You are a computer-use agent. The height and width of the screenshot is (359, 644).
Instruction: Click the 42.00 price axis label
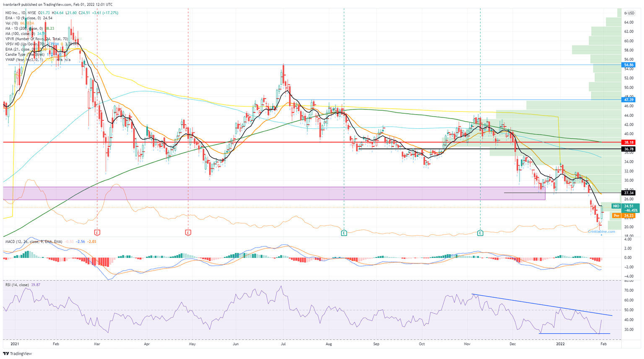tap(628, 125)
